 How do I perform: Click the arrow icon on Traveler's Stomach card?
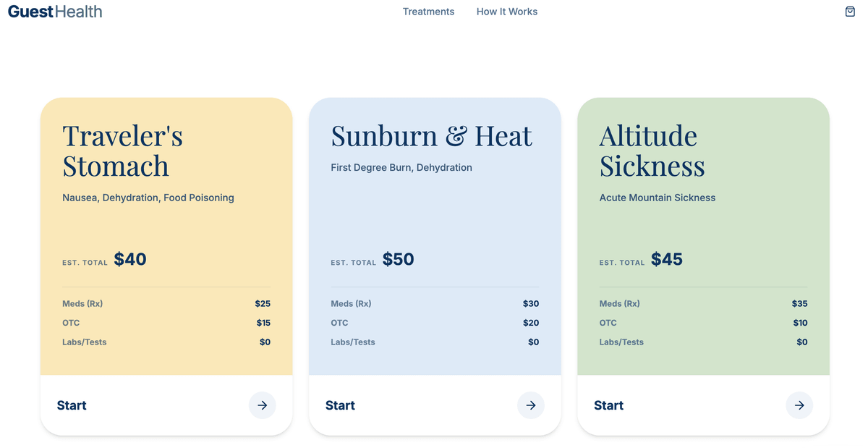pos(262,405)
